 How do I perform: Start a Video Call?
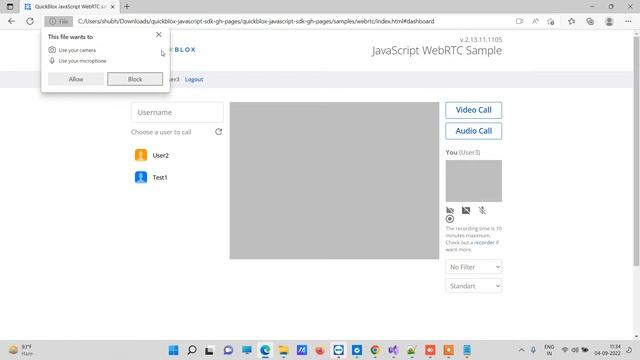click(473, 110)
